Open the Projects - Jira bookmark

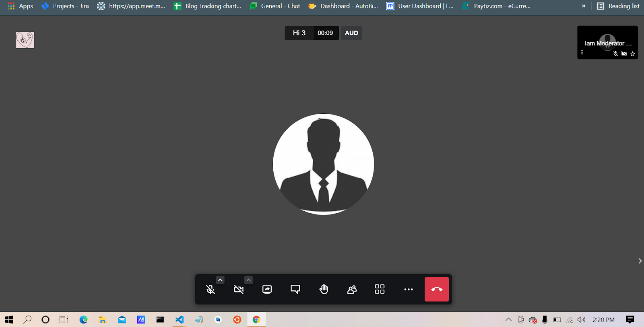pos(65,6)
